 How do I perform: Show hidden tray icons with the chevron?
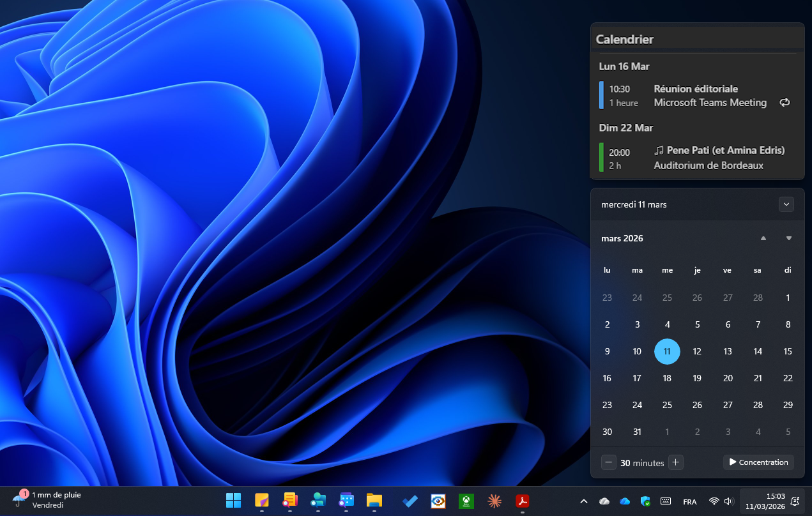(583, 501)
